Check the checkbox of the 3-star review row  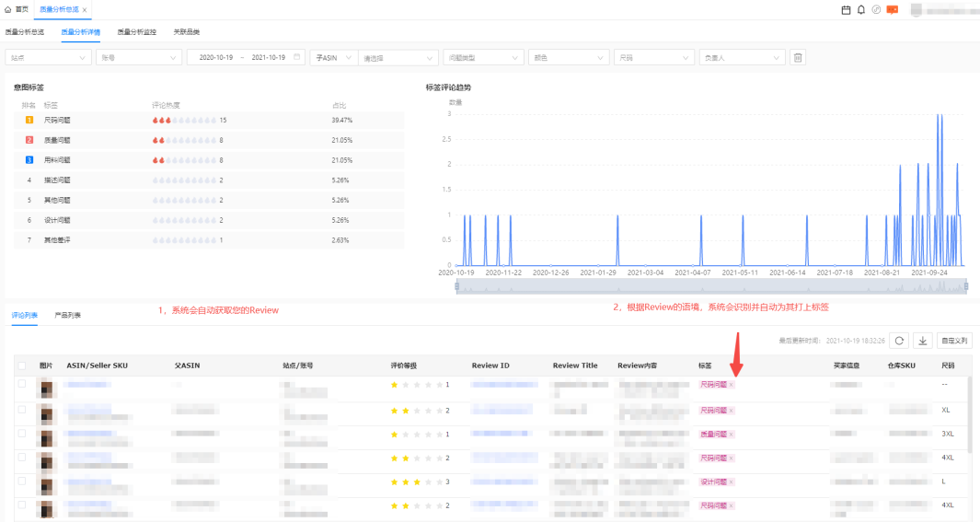22,481
